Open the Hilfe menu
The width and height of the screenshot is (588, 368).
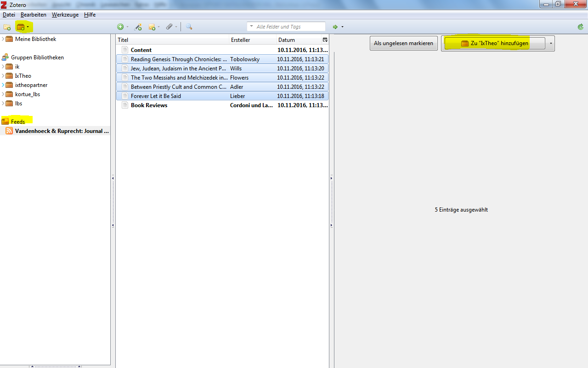click(90, 15)
